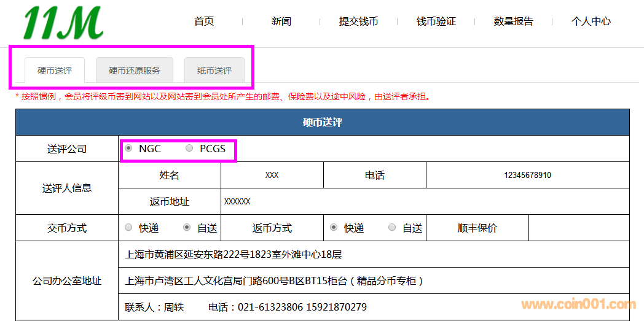Click the 姓名 field containing XXX
Screen dimensions: 644x321
pos(272,176)
